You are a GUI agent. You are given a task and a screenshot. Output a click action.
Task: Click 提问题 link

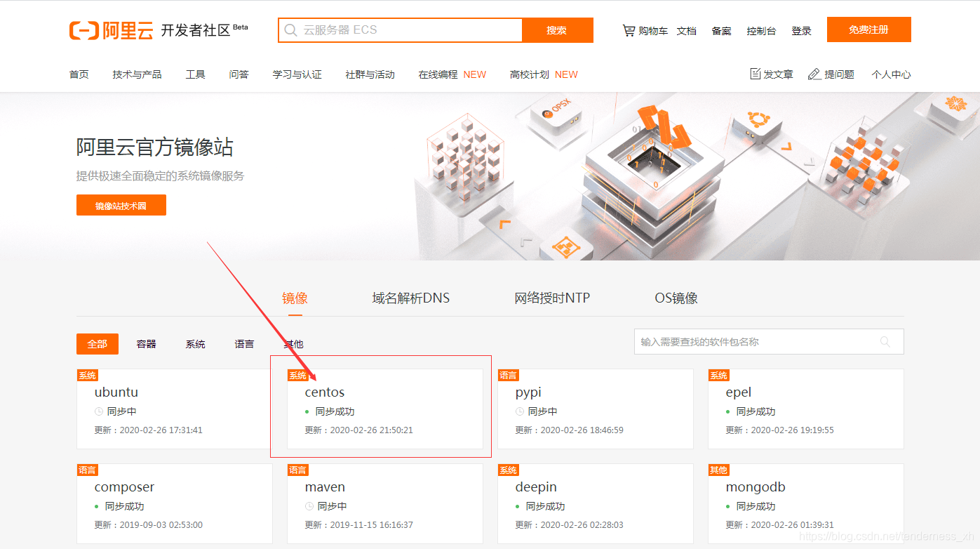tap(839, 74)
